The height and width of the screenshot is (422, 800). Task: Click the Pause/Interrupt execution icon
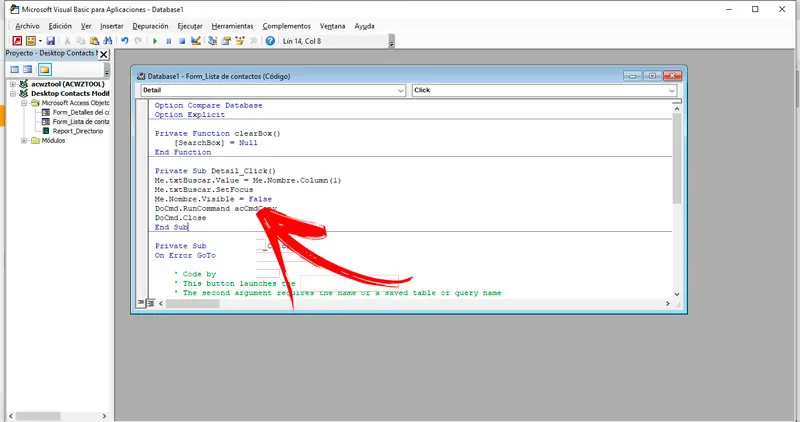(168, 41)
